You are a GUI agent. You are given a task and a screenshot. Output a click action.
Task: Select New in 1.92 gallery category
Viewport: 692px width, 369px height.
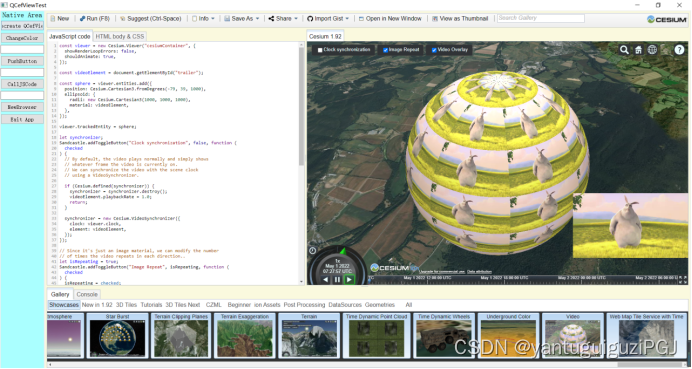pos(97,305)
